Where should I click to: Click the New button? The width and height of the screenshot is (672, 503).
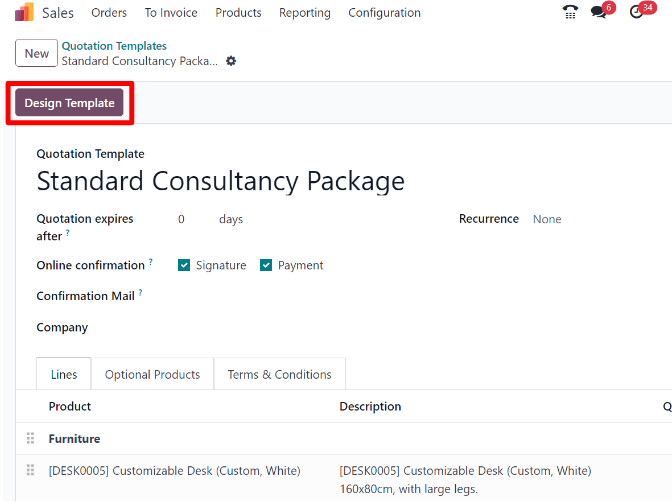tap(36, 54)
